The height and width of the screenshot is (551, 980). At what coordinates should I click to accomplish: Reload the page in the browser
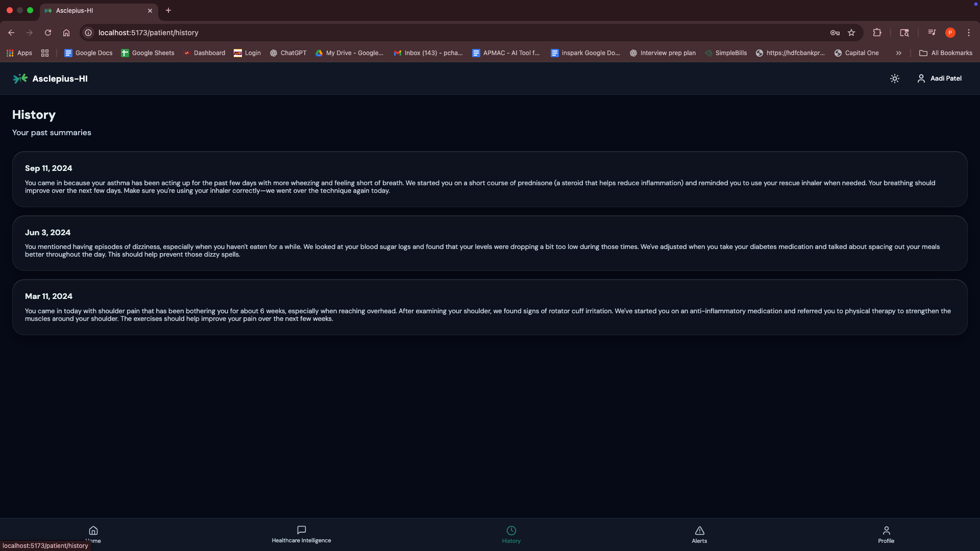(x=48, y=33)
